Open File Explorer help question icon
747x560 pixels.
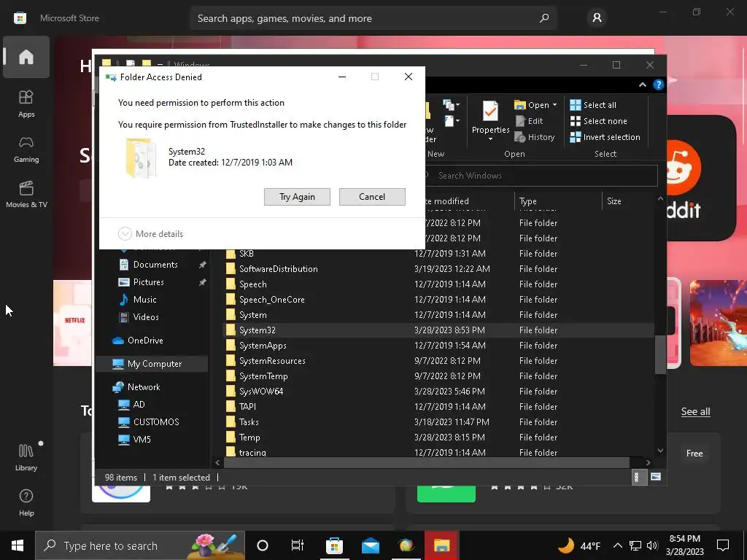[659, 85]
